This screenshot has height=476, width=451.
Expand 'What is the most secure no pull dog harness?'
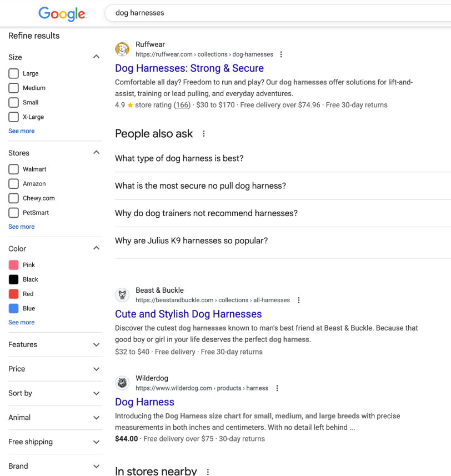(283, 186)
